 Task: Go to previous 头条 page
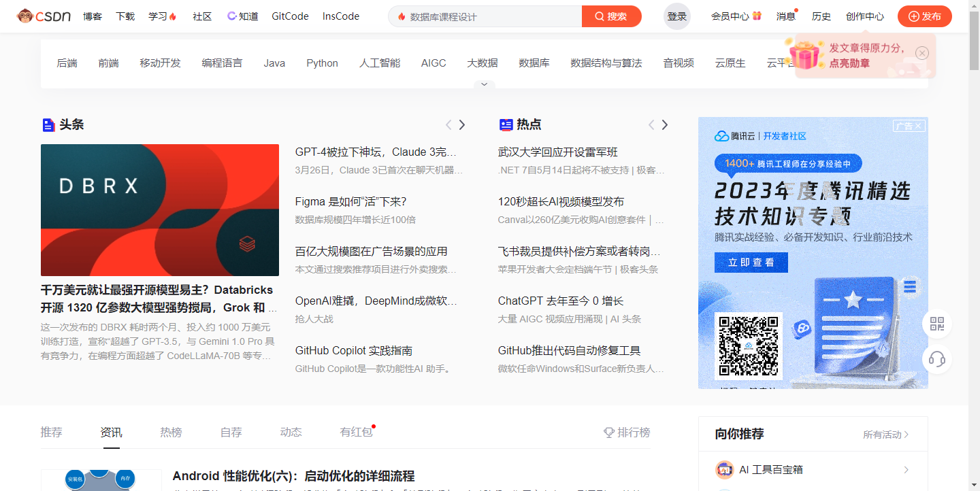pyautogui.click(x=448, y=125)
